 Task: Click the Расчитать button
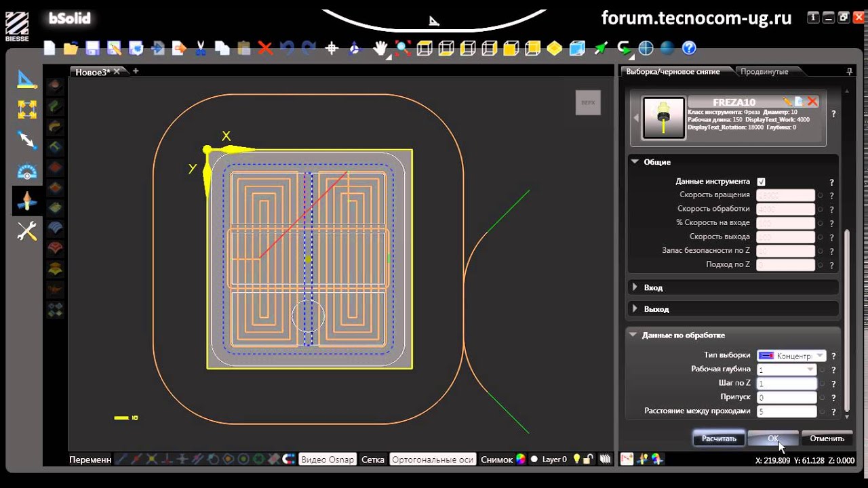pos(719,439)
